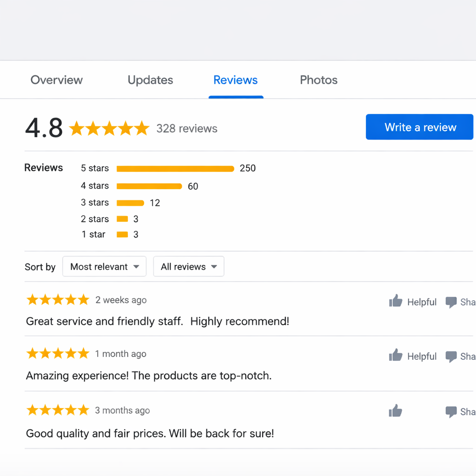The width and height of the screenshot is (476, 476).
Task: Open the Photos tab
Action: pyautogui.click(x=318, y=80)
